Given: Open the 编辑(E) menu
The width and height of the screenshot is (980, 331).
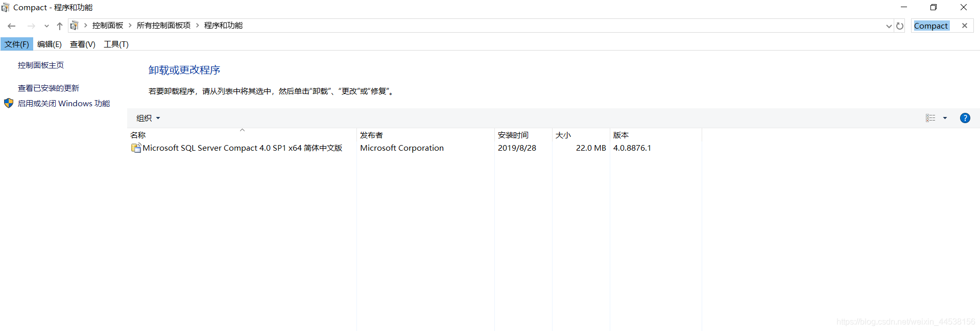Looking at the screenshot, I should click(x=50, y=44).
